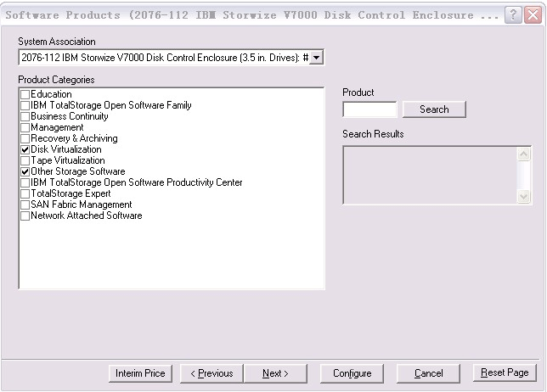Close the Software Products dialog

coord(533,15)
